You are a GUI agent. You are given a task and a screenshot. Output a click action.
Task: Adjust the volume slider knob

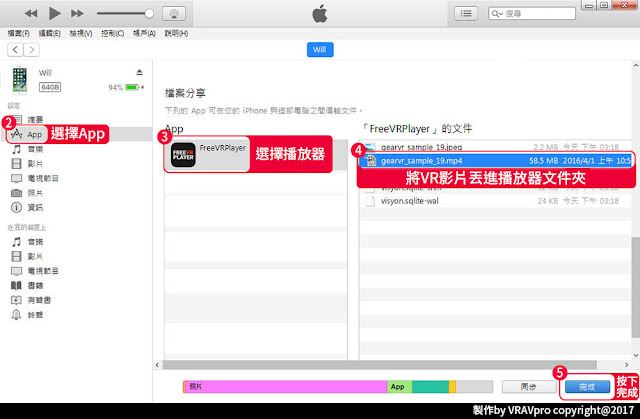click(x=149, y=13)
